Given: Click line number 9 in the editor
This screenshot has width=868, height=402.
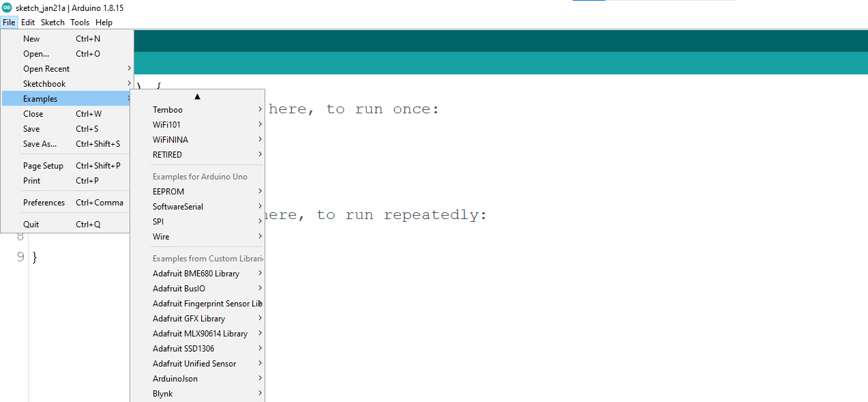Looking at the screenshot, I should tap(20, 257).
